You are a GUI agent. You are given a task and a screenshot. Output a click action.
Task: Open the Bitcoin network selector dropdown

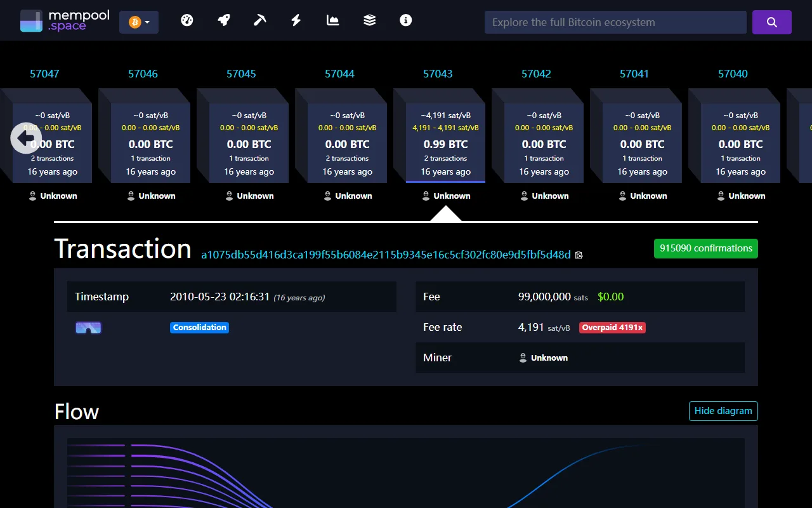(x=139, y=22)
